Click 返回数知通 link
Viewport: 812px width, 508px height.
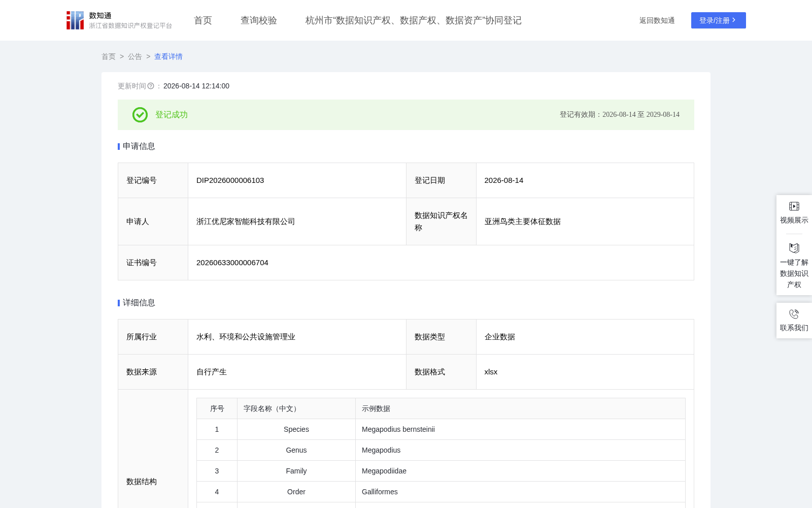point(657,20)
